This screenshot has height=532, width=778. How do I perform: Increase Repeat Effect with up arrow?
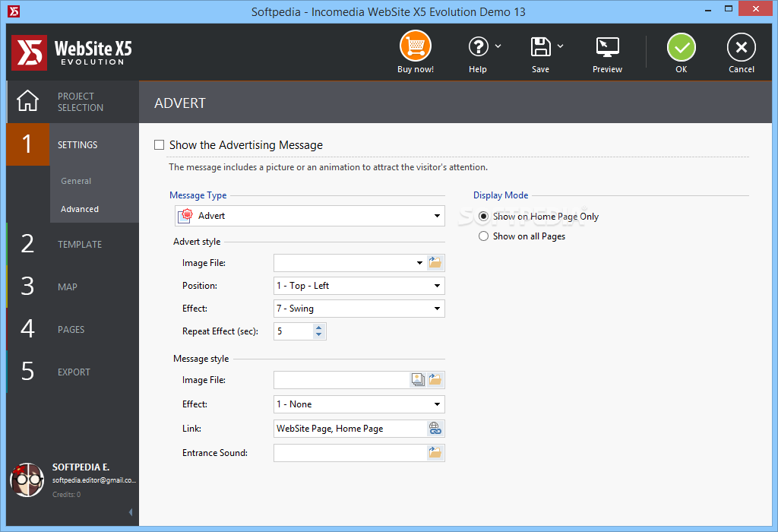(x=319, y=327)
